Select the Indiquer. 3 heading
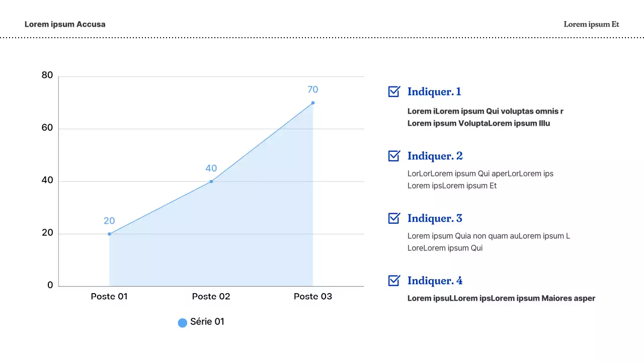644x362 pixels. (x=435, y=218)
